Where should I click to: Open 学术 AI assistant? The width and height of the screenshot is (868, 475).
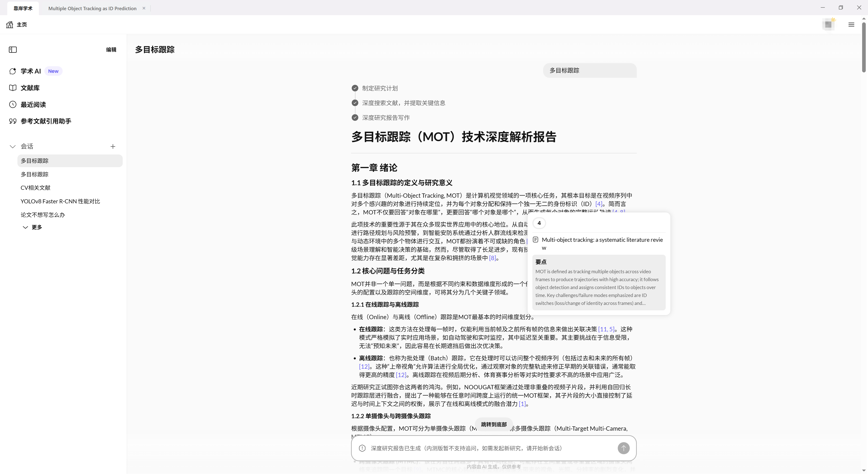30,71
